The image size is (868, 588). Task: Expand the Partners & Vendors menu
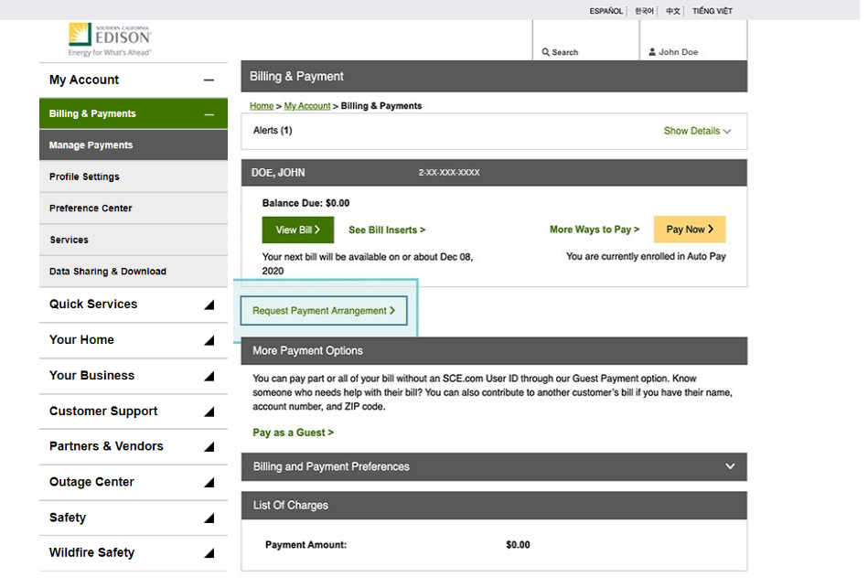209,447
